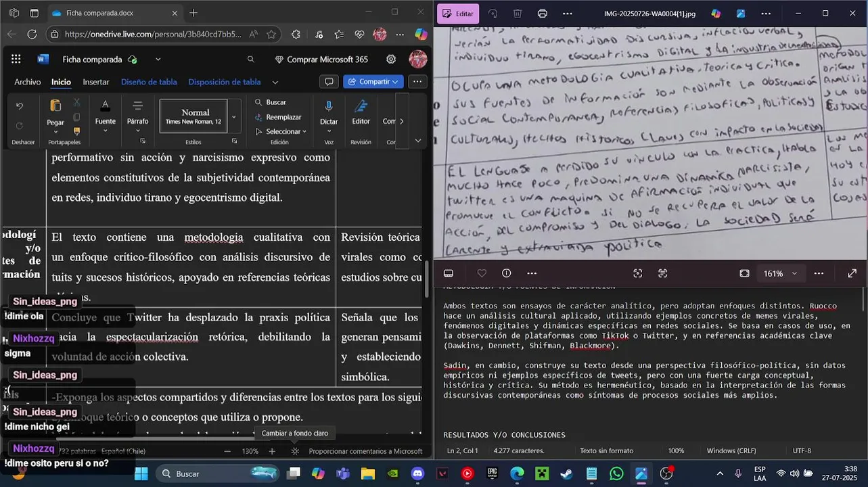Refresh the OneDrive page in Edge
The image size is (868, 487).
click(32, 34)
